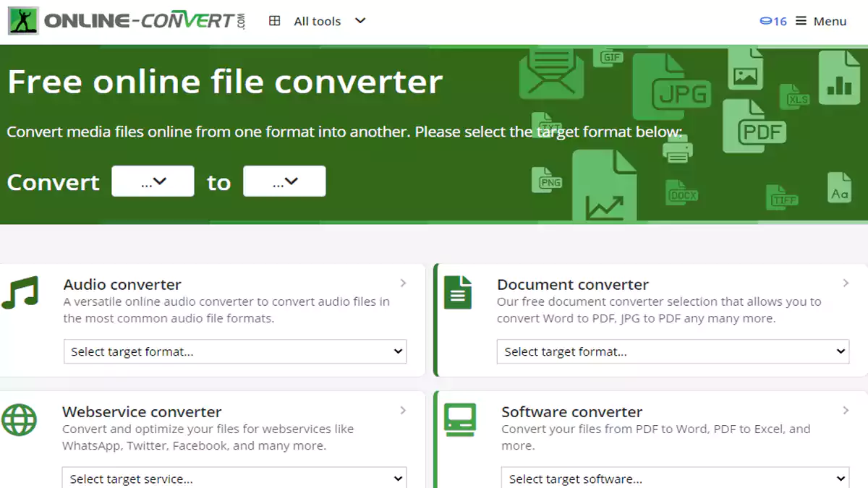This screenshot has height=488, width=868.
Task: Click the green document file icon
Action: 457,293
